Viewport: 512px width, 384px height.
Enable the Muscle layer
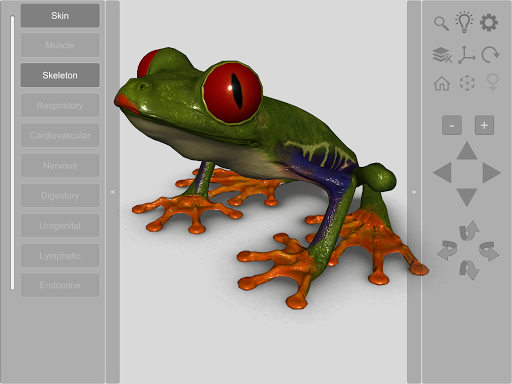(x=60, y=45)
